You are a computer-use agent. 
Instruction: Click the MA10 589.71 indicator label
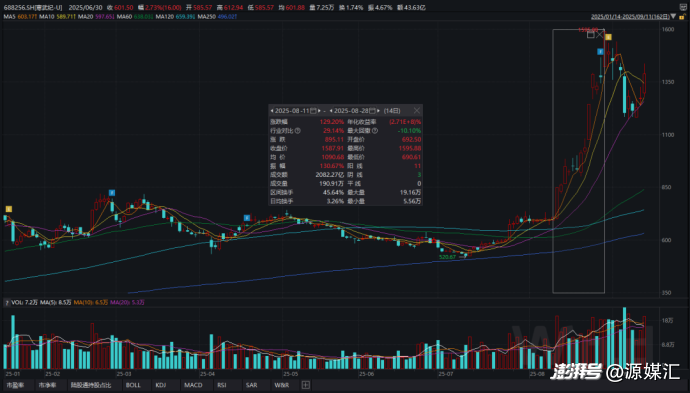(x=57, y=17)
